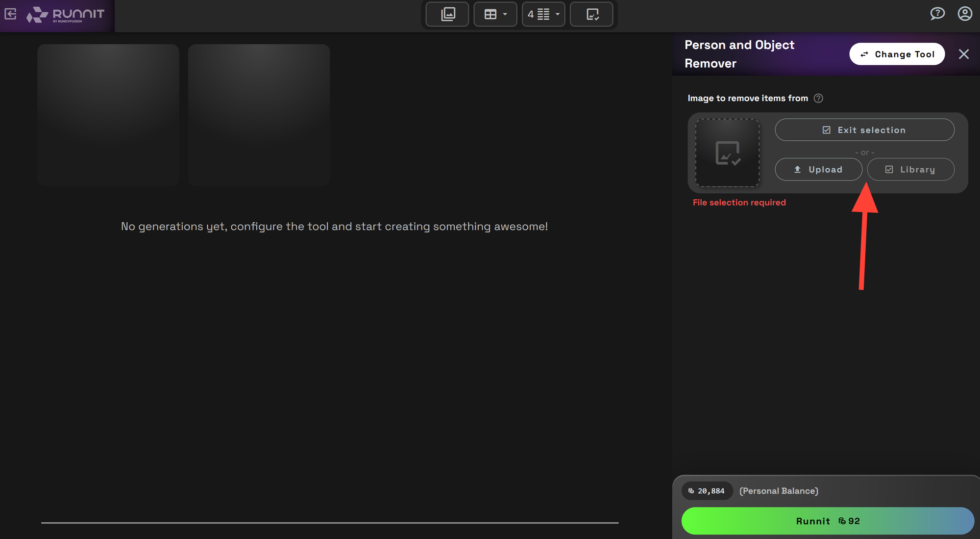Viewport: 980px width, 539px height.
Task: Open the column count '4' dropdown
Action: pyautogui.click(x=557, y=14)
